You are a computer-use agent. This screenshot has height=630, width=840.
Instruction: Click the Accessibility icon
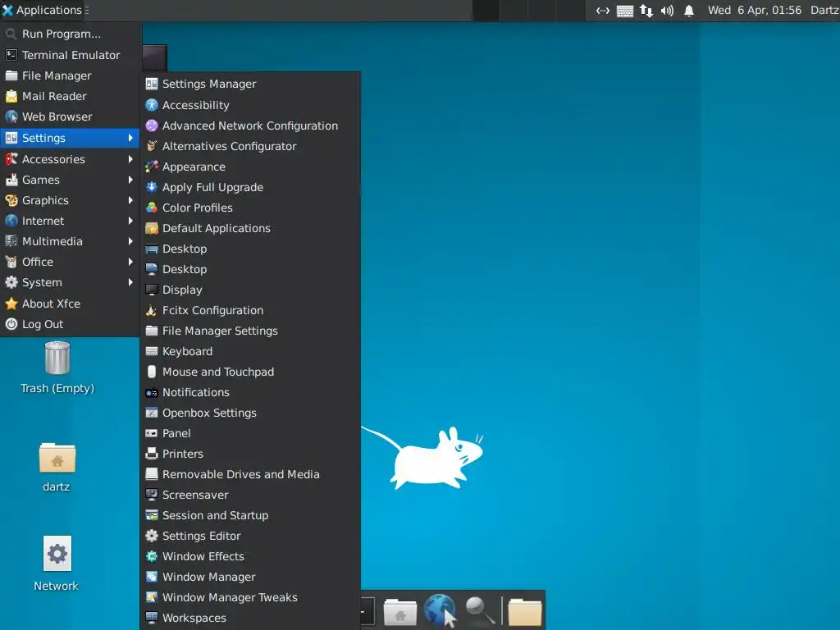point(152,105)
